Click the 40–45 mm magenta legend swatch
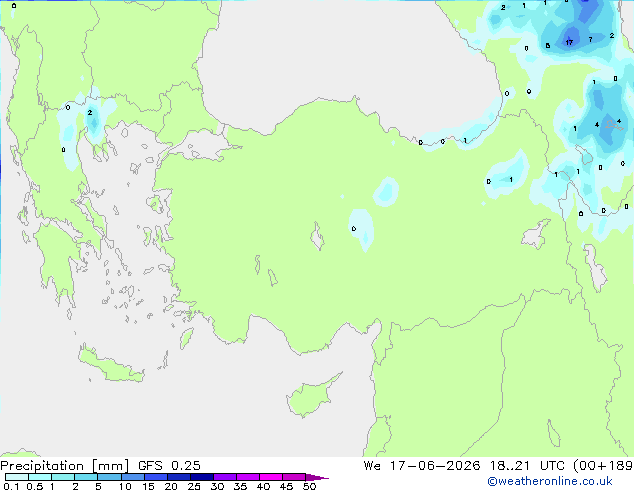634x490 pixels. click(271, 477)
